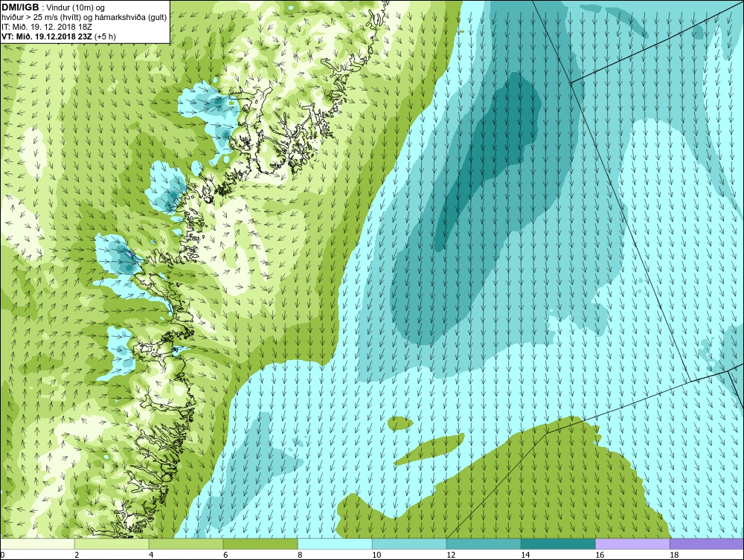744x560 pixels.
Task: Click the legend label '6'
Action: 225,555
